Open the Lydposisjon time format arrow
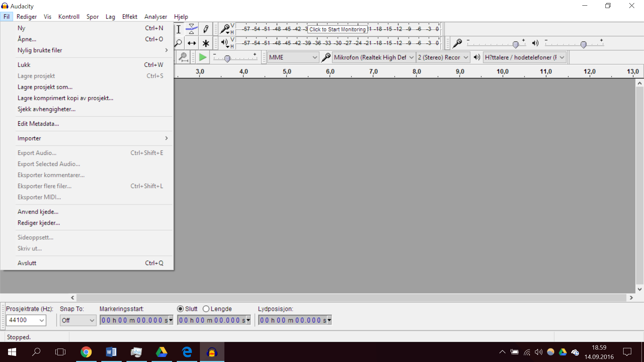 click(x=329, y=320)
